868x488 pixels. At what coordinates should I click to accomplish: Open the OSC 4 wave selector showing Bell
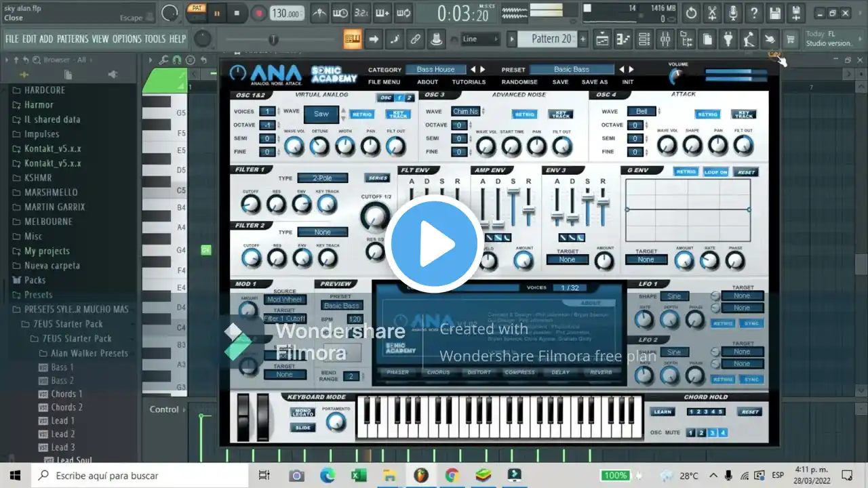[642, 111]
